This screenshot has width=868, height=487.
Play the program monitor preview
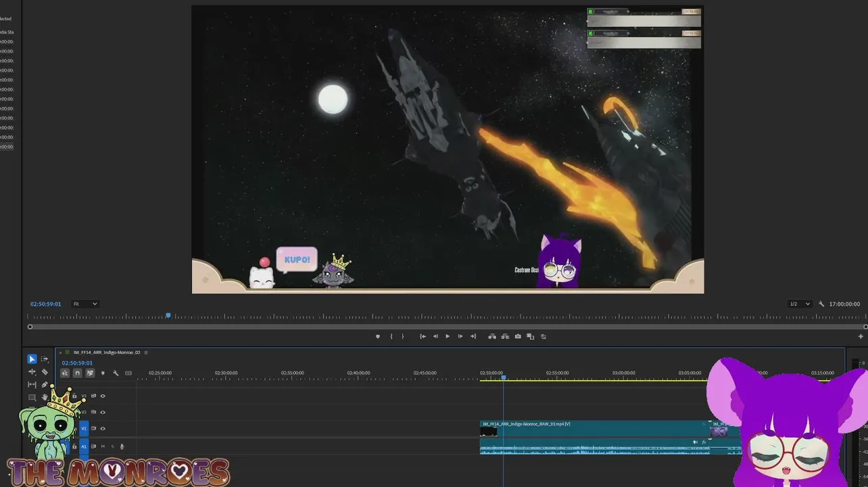[x=447, y=336]
